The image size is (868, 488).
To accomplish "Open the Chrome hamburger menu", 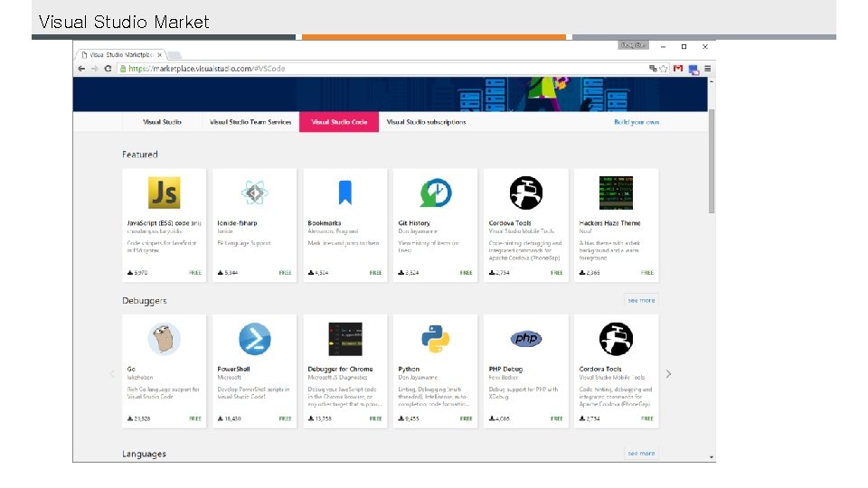I will pos(707,69).
